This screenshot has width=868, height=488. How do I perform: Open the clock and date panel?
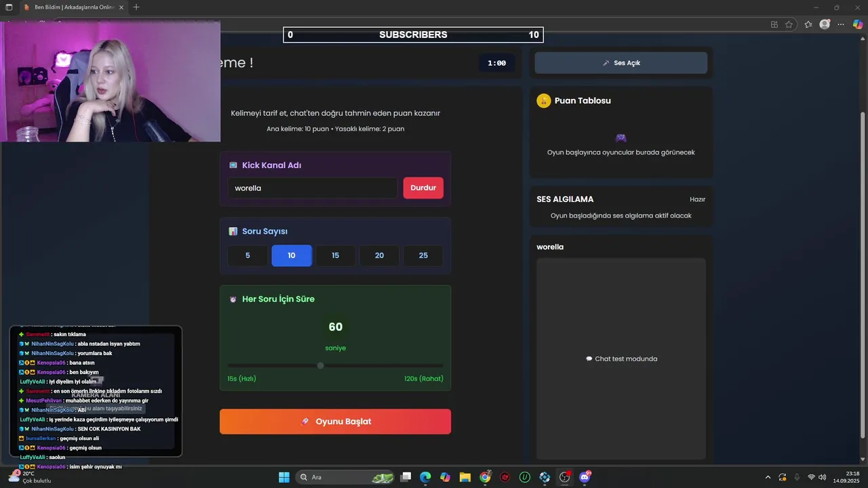pos(847,477)
